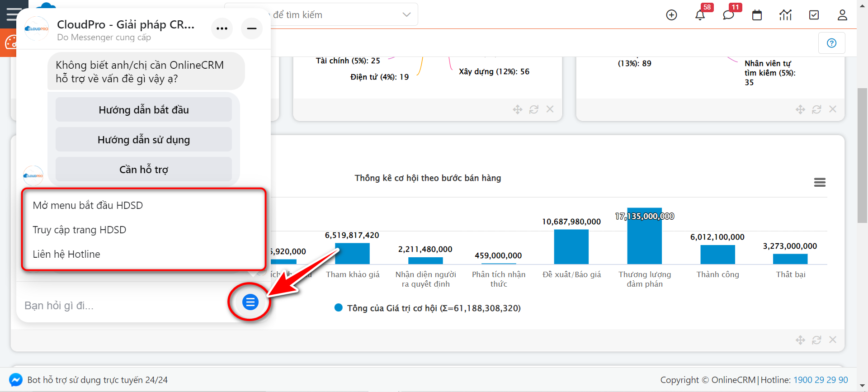Open the calendar icon in header
This screenshot has height=392, width=868.
tap(757, 15)
